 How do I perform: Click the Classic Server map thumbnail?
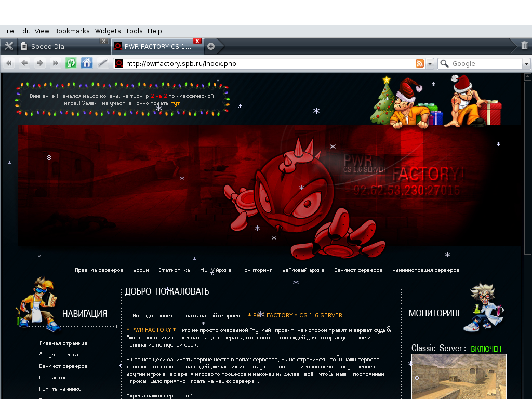pos(459,377)
